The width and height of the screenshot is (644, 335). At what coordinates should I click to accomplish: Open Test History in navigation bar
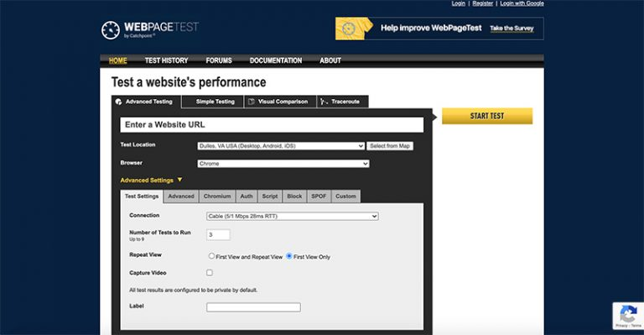click(x=166, y=60)
